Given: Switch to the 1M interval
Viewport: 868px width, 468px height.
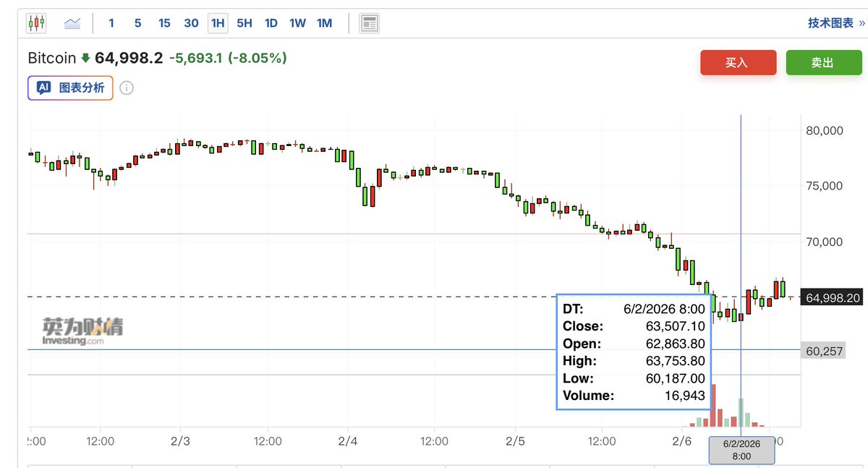Looking at the screenshot, I should tap(324, 23).
